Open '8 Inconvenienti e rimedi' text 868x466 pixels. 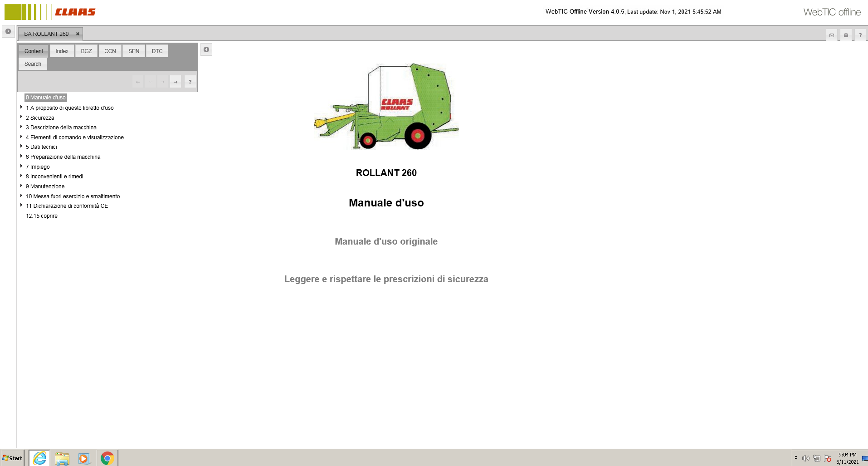(x=54, y=177)
